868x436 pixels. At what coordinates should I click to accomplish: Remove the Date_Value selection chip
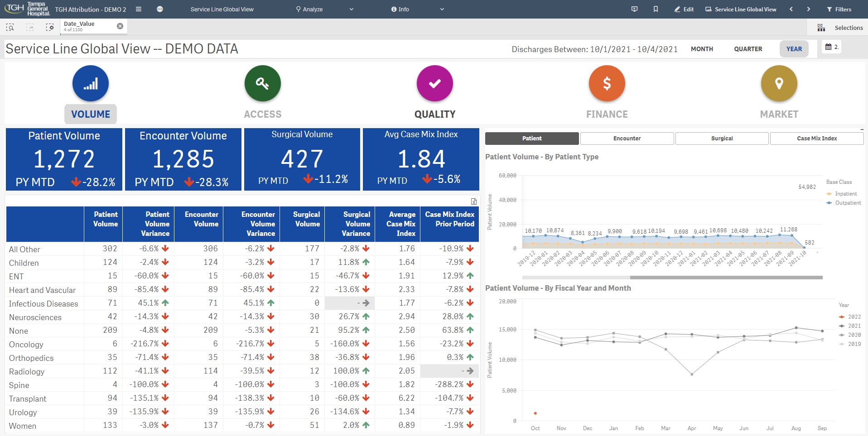tap(120, 26)
